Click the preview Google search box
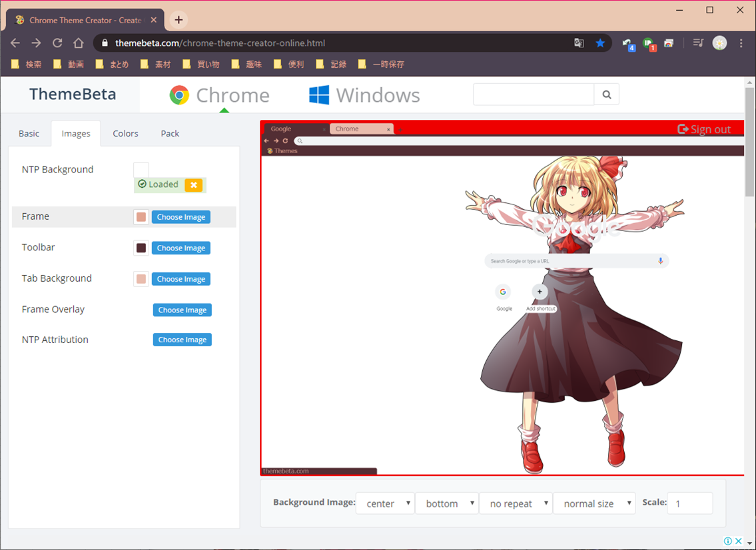756x550 pixels. pos(577,261)
